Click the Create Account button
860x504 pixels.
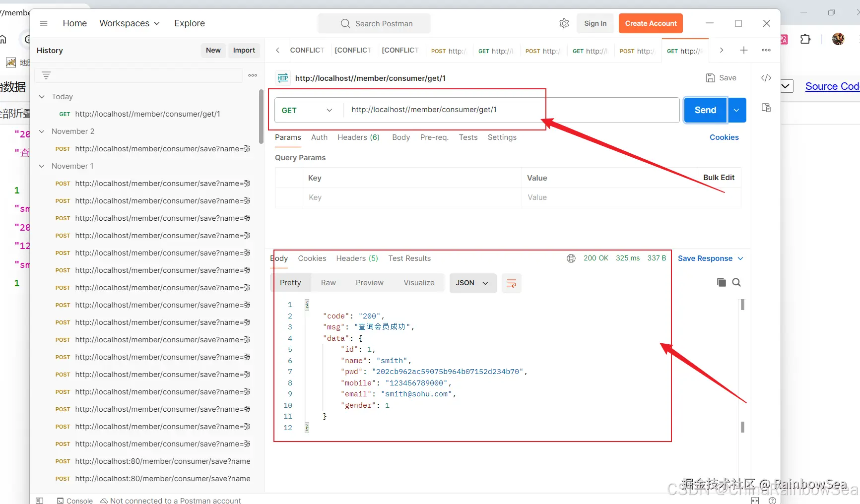pos(651,23)
